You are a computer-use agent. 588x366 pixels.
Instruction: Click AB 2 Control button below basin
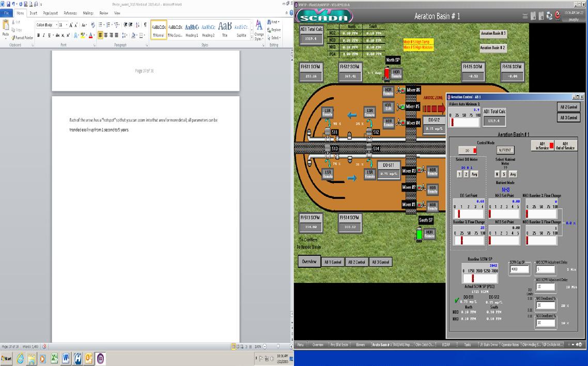tap(357, 262)
